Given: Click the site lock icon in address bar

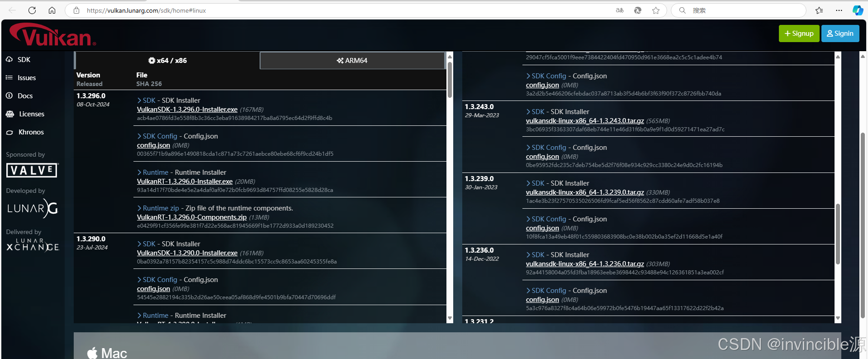Looking at the screenshot, I should click(76, 10).
